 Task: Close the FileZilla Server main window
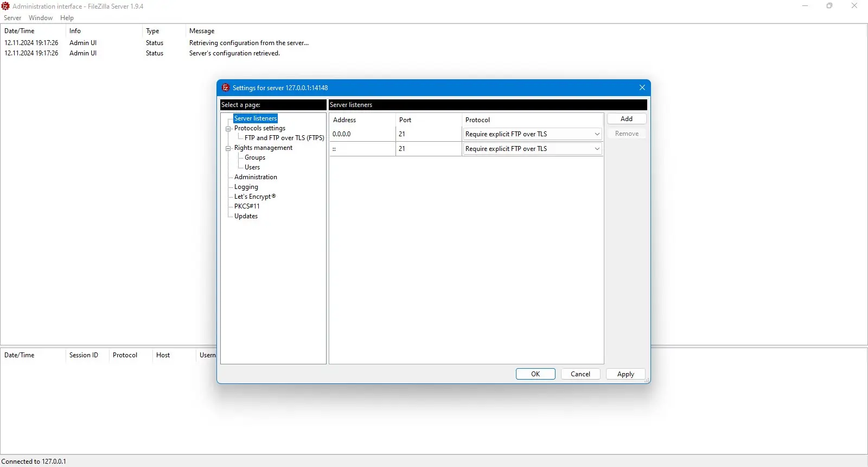coord(854,6)
